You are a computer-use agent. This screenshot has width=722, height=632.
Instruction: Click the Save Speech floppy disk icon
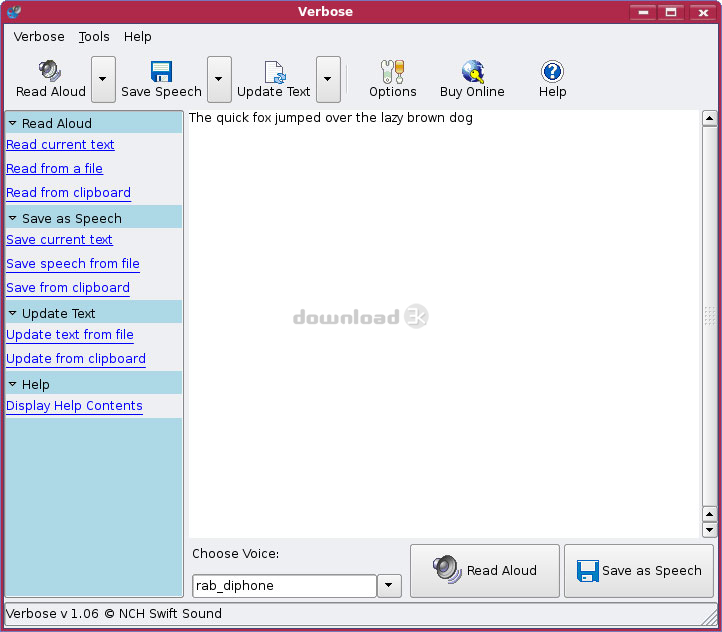coord(161,71)
